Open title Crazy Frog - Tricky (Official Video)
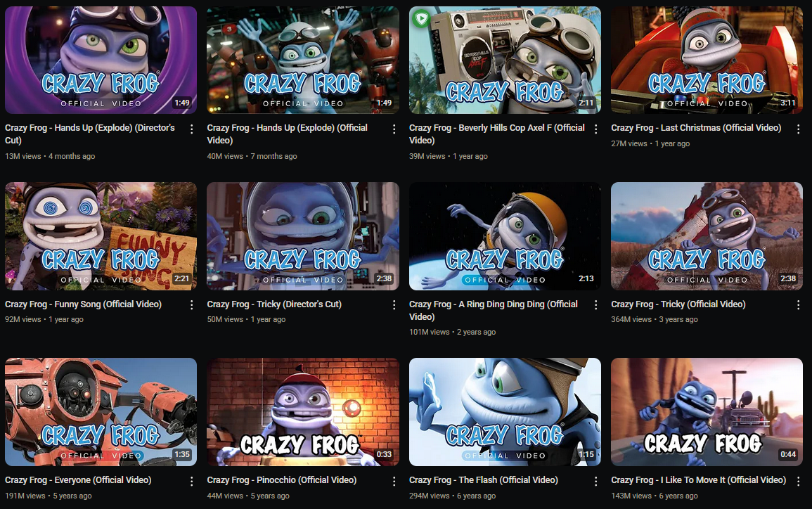Viewport: 812px width, 509px height. (x=678, y=304)
